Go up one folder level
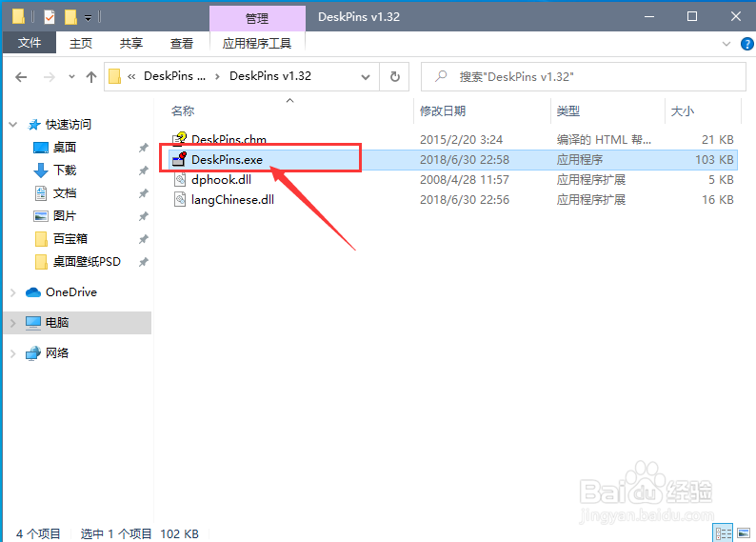The height and width of the screenshot is (542, 756). coord(91,76)
